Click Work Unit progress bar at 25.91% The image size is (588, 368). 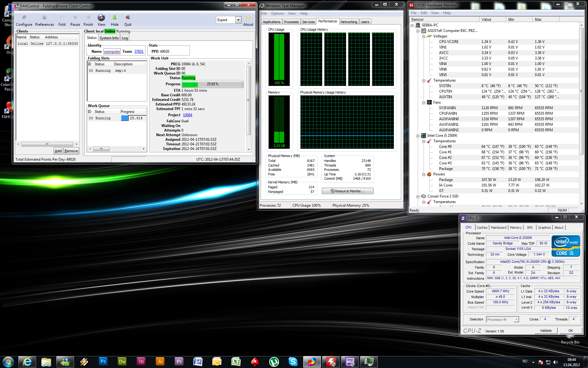tap(213, 84)
